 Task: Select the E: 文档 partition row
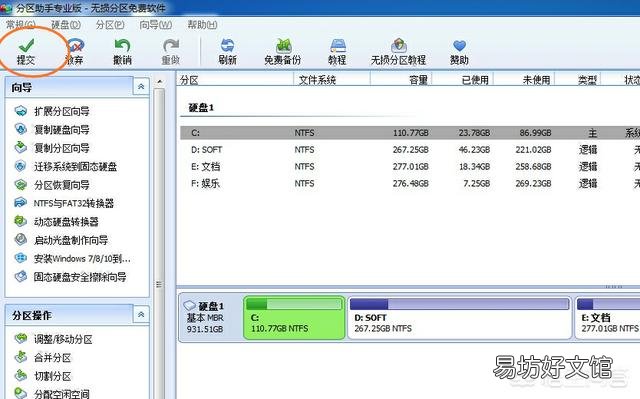point(410,166)
